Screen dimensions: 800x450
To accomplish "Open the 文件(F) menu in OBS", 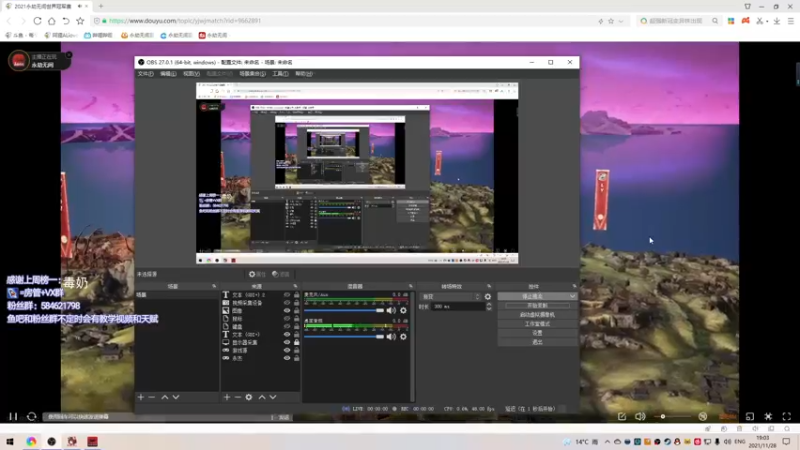I will (145, 74).
